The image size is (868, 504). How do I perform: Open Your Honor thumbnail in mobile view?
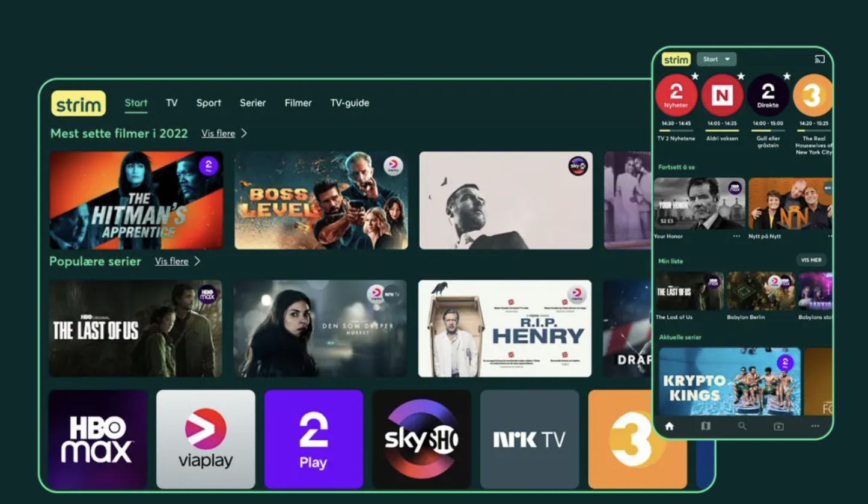point(700,203)
